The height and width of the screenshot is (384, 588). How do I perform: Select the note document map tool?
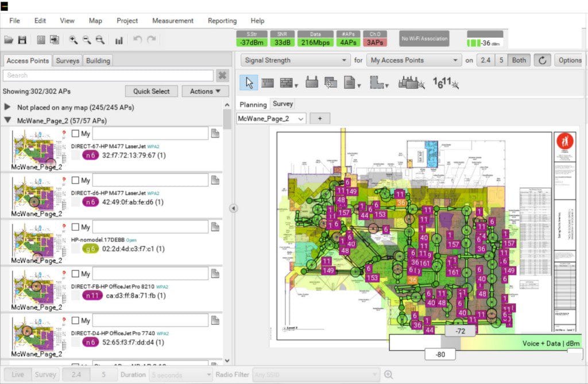point(349,82)
